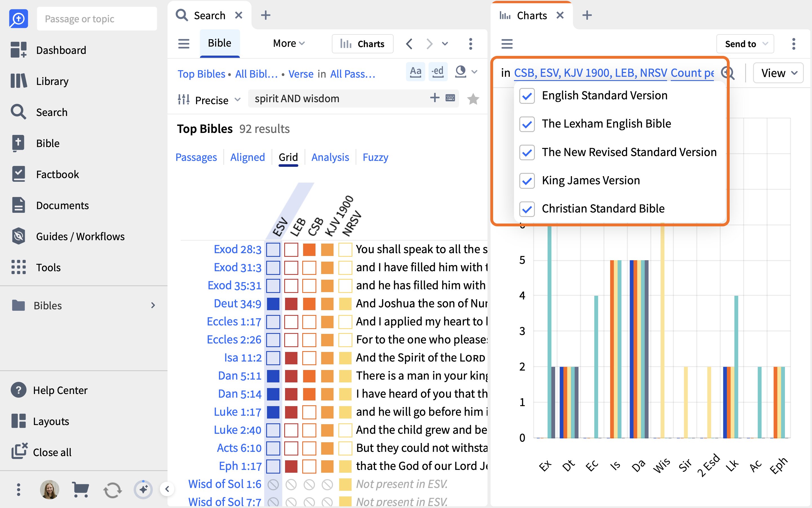Open the history dropdown chevron
Image resolution: width=812 pixels, height=508 pixels.
[x=445, y=44]
